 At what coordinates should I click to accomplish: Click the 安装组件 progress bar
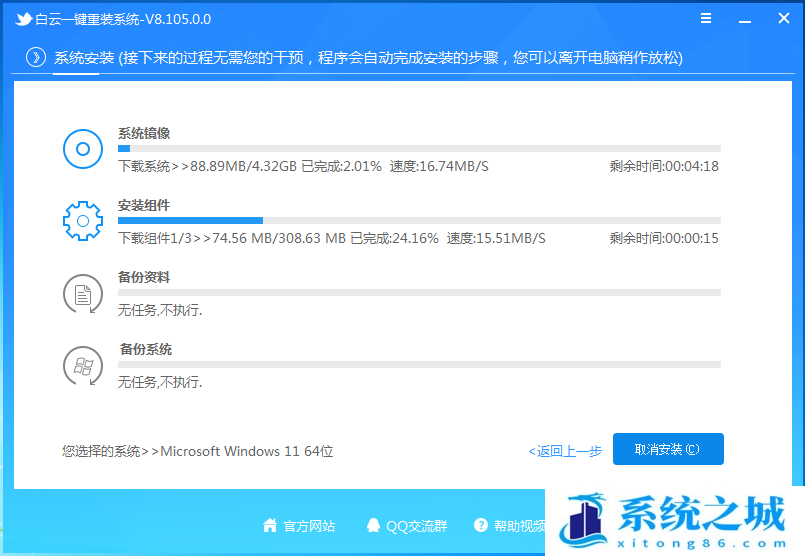pyautogui.click(x=419, y=221)
